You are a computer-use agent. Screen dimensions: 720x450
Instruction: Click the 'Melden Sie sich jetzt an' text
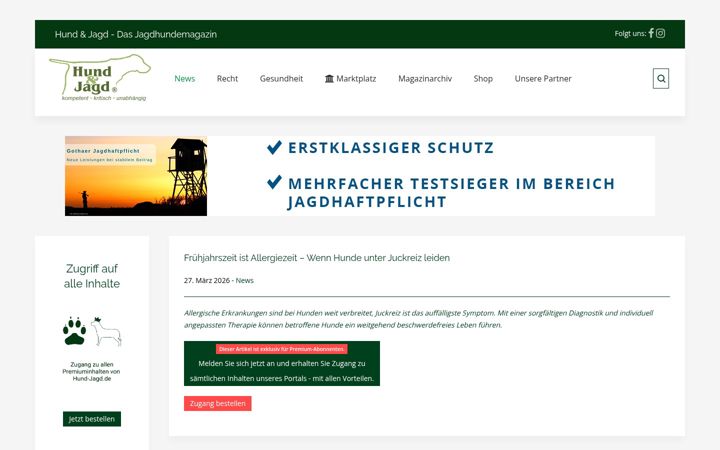[282, 371]
